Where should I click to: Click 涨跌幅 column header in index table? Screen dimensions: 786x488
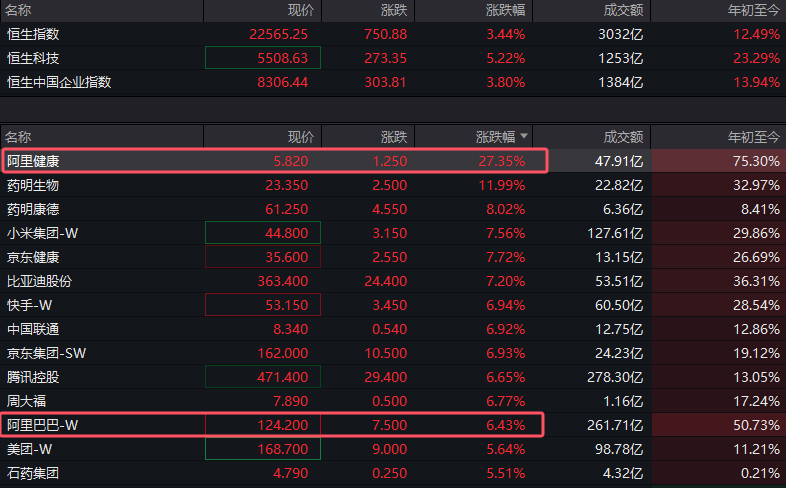505,10
